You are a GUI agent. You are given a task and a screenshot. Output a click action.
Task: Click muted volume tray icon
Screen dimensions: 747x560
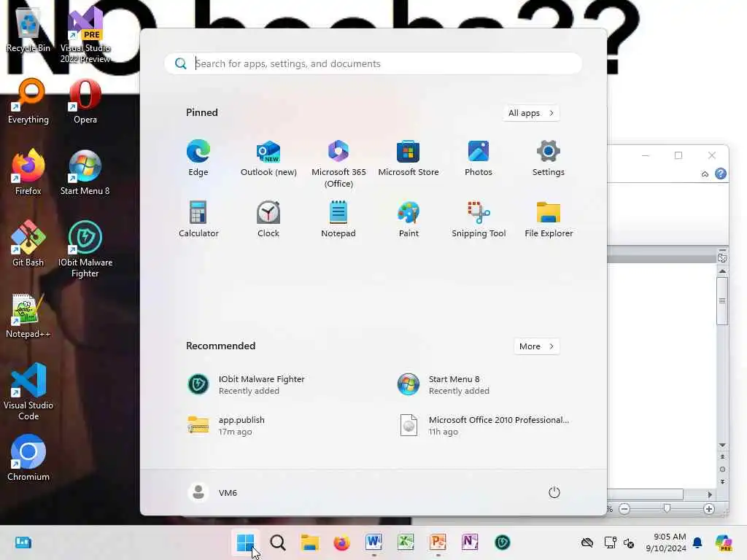coord(629,542)
